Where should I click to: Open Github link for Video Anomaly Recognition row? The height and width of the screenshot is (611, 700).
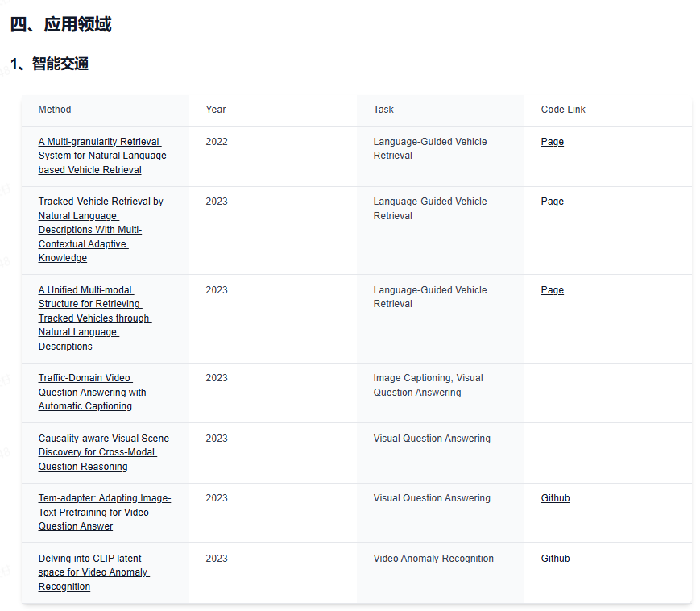pos(555,559)
